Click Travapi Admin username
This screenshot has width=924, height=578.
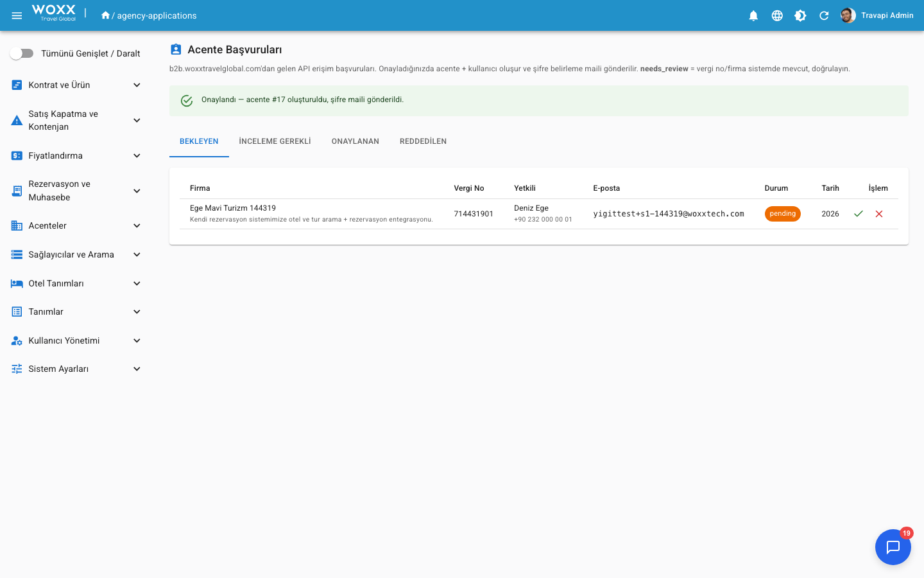887,15
